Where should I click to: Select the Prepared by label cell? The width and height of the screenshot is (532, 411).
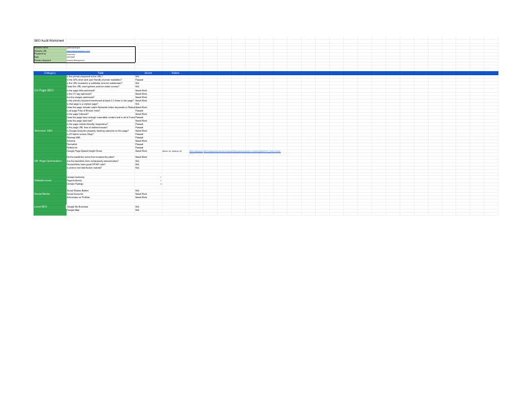pyautogui.click(x=50, y=54)
